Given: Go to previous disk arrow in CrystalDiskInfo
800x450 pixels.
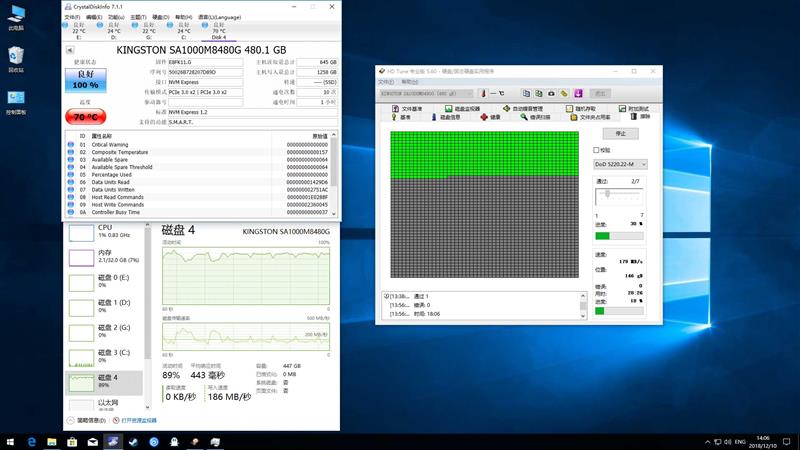Looking at the screenshot, I should [x=70, y=50].
